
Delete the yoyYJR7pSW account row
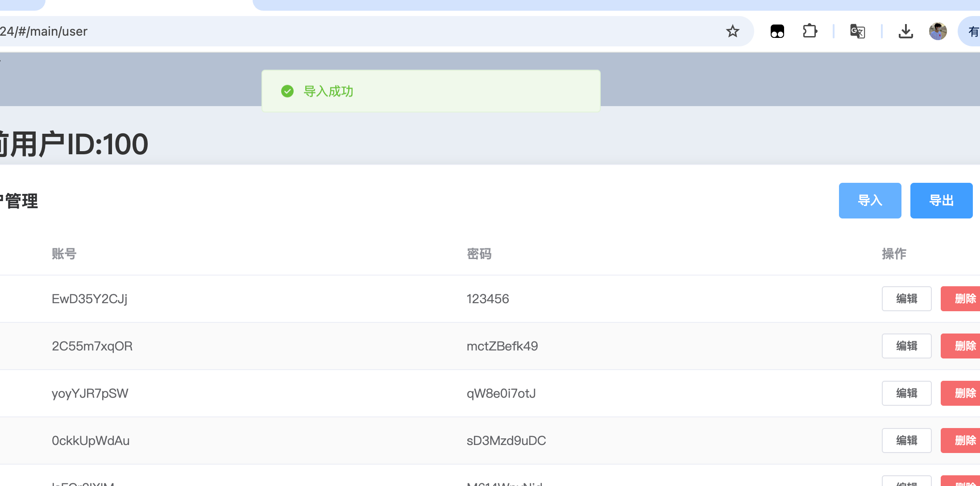(x=962, y=393)
